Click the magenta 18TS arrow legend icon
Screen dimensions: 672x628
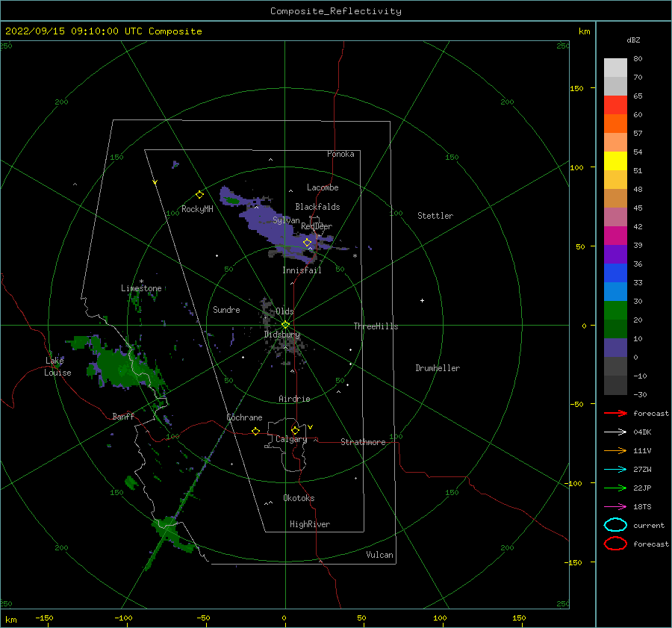615,507
